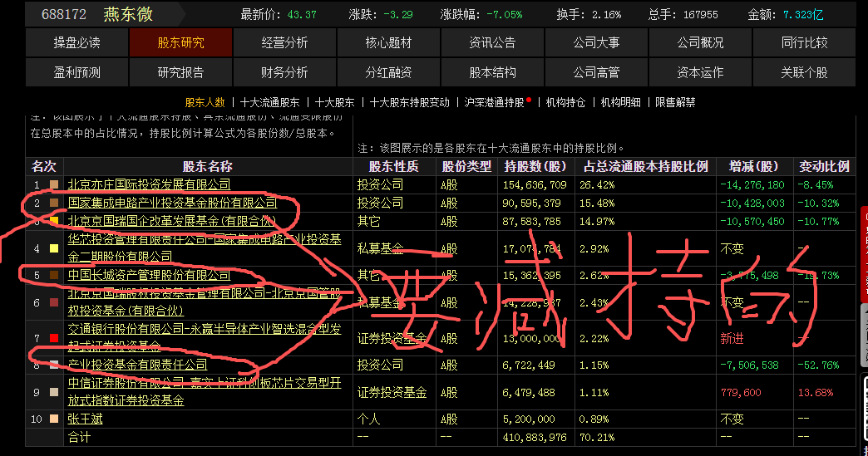Image resolution: width=868 pixels, height=456 pixels.
Task: Switch to 核心题材 tab
Action: tap(388, 42)
